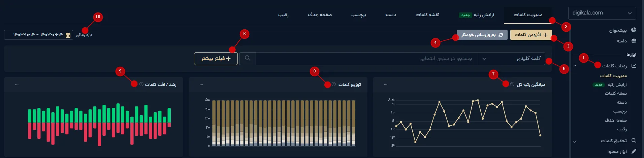Click the بازه زمانی label

(x=84, y=35)
